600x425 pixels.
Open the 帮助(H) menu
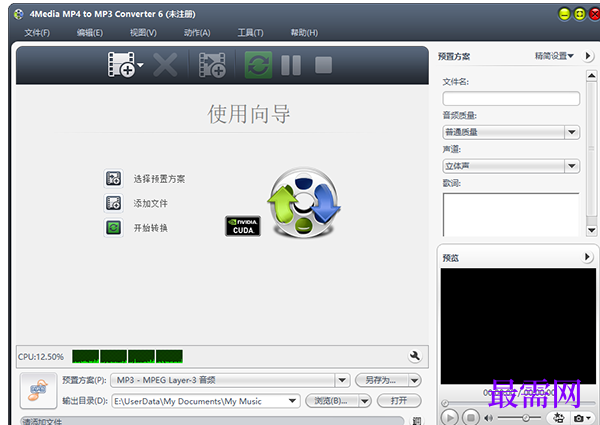(304, 33)
